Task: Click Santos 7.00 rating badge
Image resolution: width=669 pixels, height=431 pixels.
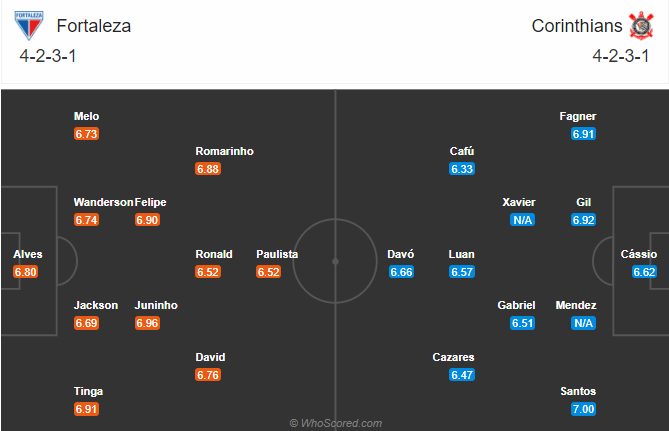Action: [584, 409]
